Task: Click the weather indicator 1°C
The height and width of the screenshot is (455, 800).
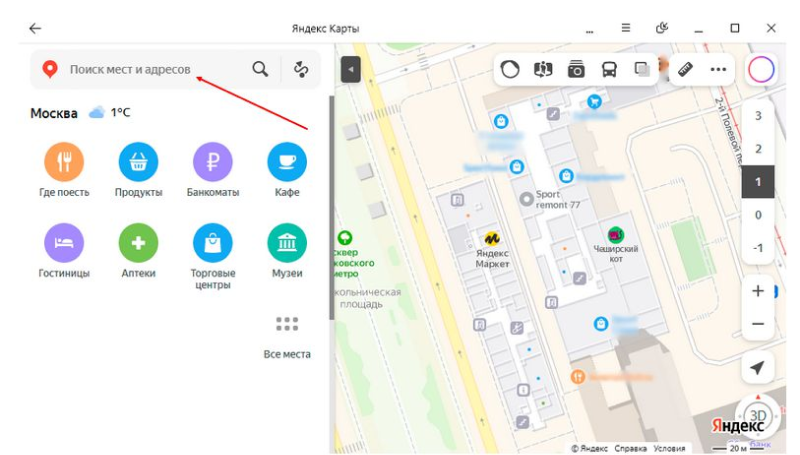Action: (110, 112)
